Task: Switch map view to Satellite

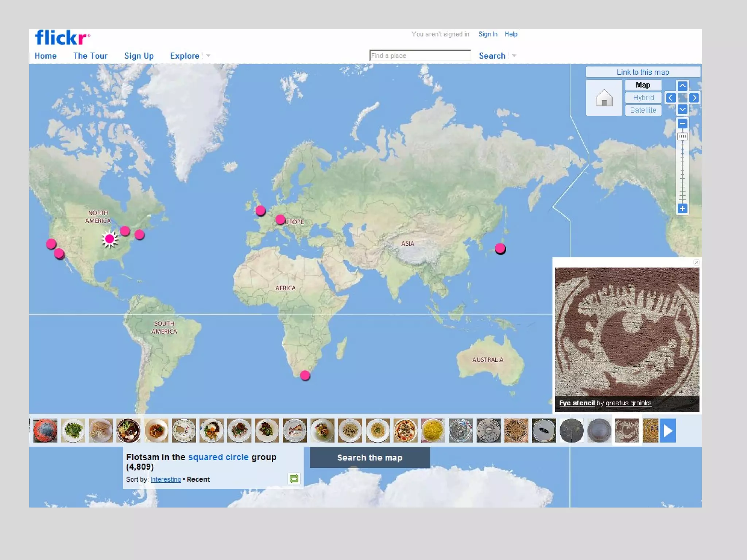Action: (643, 110)
